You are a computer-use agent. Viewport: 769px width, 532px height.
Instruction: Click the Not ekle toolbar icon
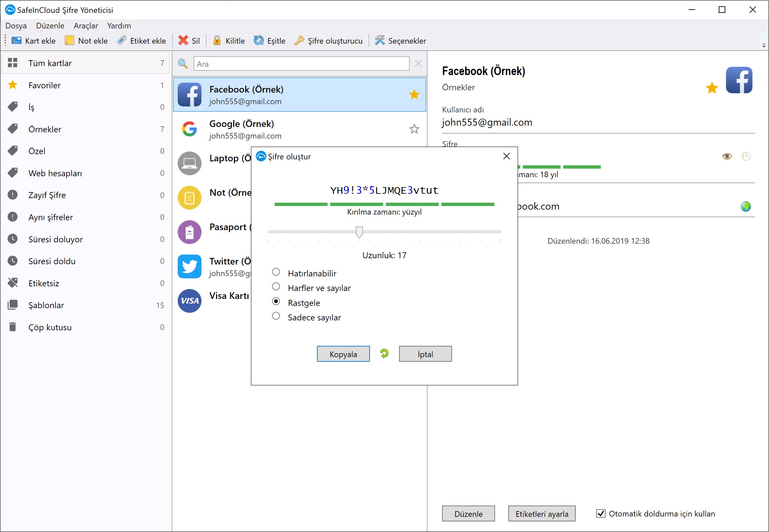click(x=69, y=41)
